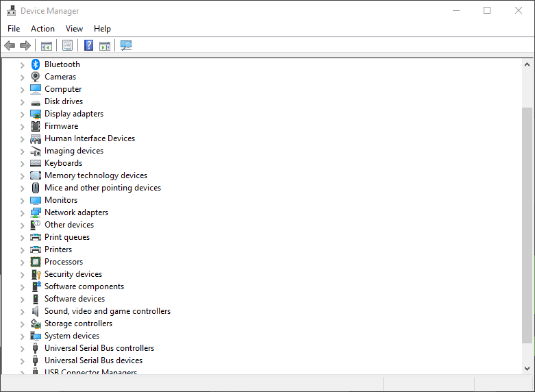Open the File menu
Screen dimensions: 535x392
point(14,29)
